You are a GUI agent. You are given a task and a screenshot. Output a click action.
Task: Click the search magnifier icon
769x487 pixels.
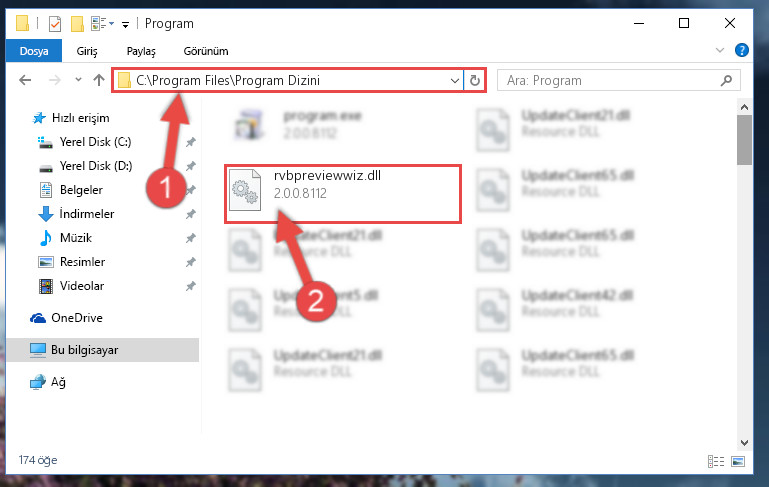726,80
